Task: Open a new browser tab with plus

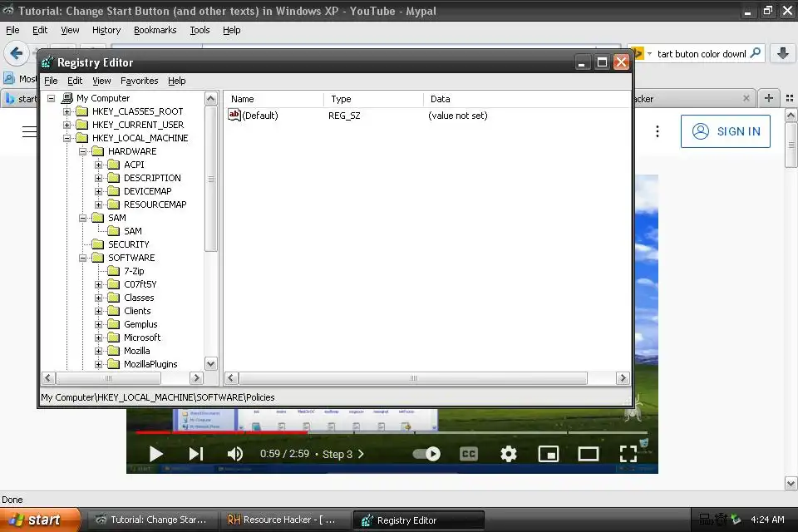Action: coord(768,98)
